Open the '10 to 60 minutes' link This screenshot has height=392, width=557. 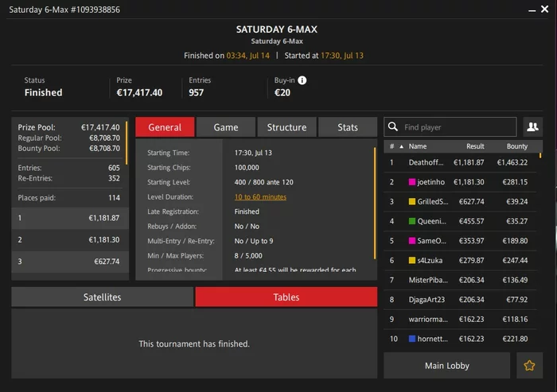tap(260, 196)
